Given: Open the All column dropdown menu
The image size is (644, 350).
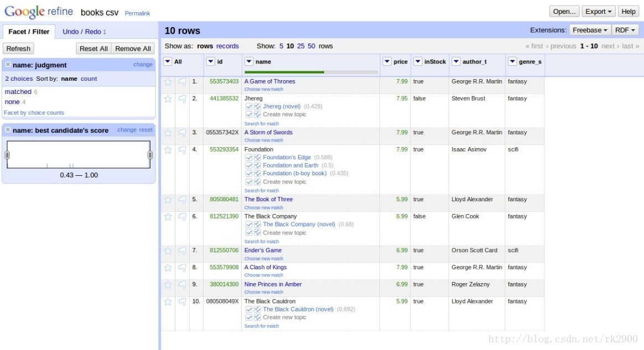Looking at the screenshot, I should [168, 61].
